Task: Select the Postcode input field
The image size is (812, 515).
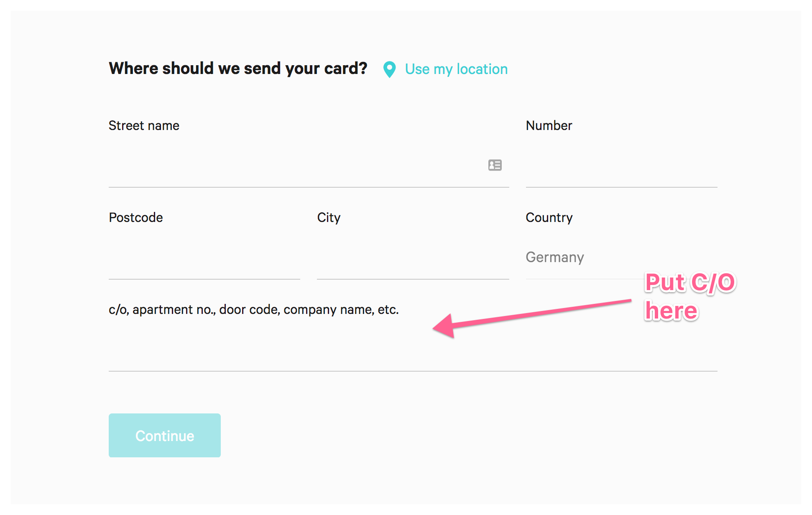Action: tap(204, 257)
